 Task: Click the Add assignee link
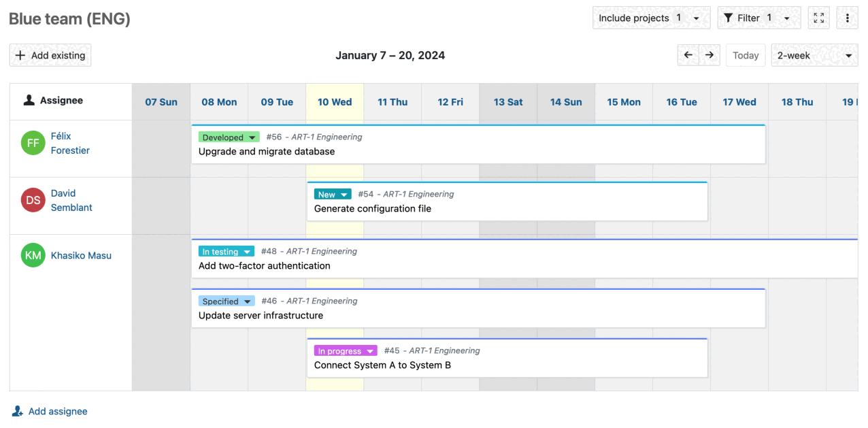[58, 411]
